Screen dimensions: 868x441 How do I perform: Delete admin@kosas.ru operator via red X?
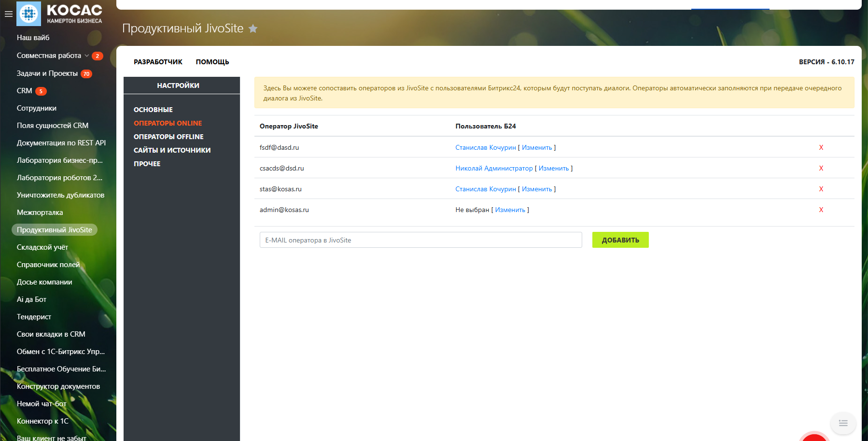coord(821,210)
